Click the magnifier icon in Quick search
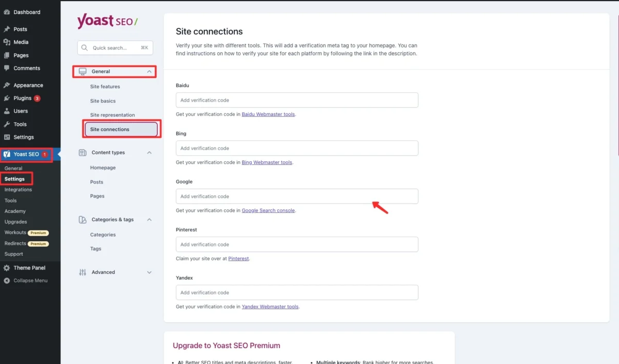This screenshot has width=619, height=364. pos(85,48)
